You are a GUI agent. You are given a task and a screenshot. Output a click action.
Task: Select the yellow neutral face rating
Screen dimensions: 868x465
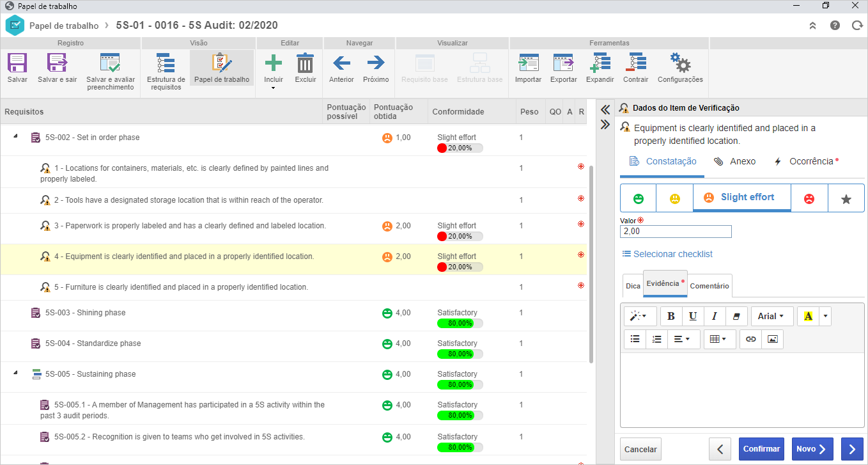[674, 198]
